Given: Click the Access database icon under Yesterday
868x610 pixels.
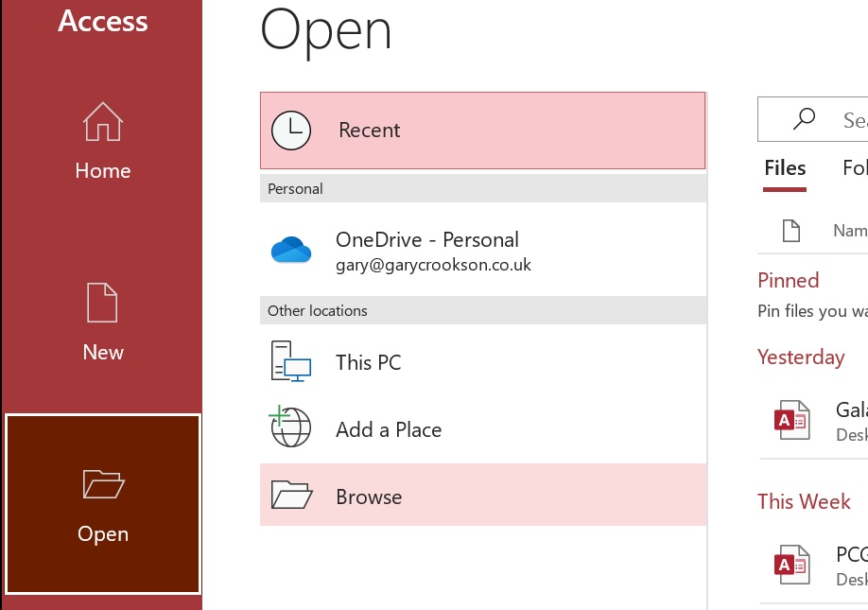Looking at the screenshot, I should tap(795, 420).
